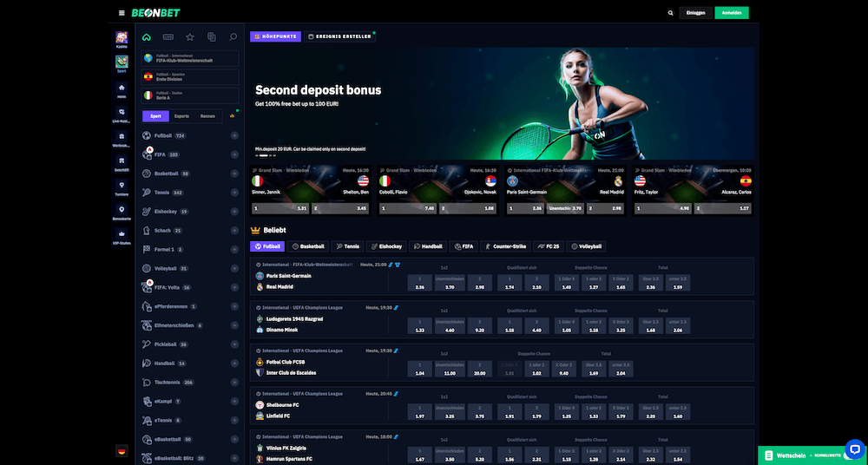Screen dimensions: 868x465
Task: Open the bet history coupons icon
Action: pos(212,37)
